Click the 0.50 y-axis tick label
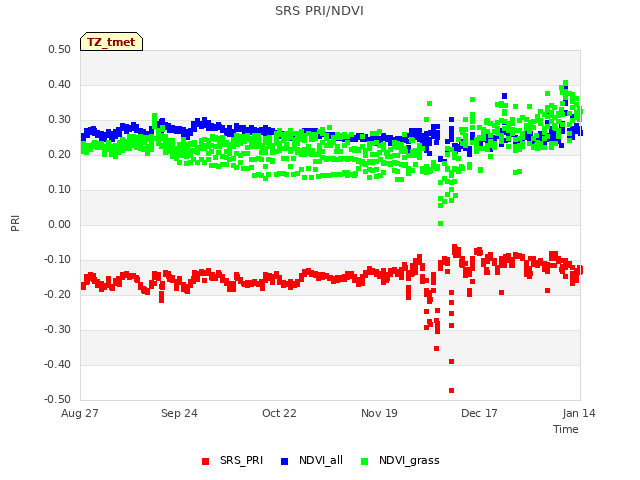Image resolution: width=640 pixels, height=480 pixels. (x=60, y=49)
